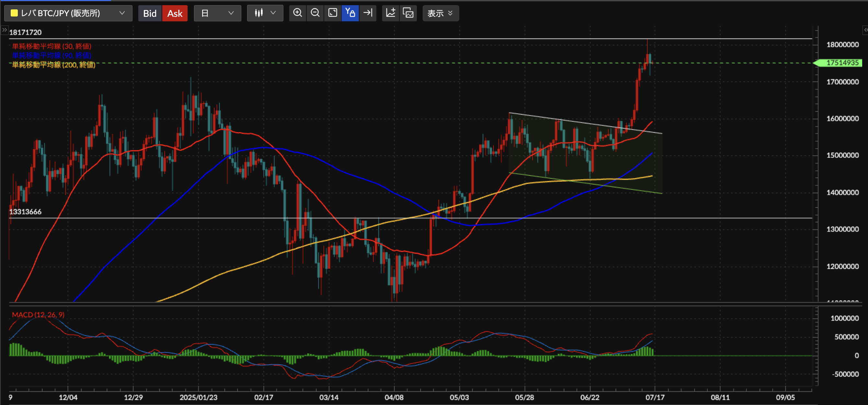Click the save chart image icon

tap(408, 13)
